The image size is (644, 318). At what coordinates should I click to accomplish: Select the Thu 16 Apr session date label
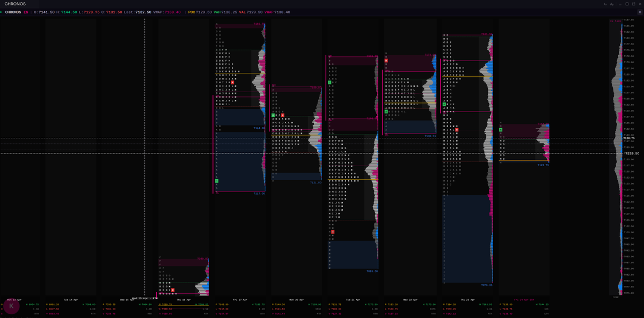tap(184, 300)
